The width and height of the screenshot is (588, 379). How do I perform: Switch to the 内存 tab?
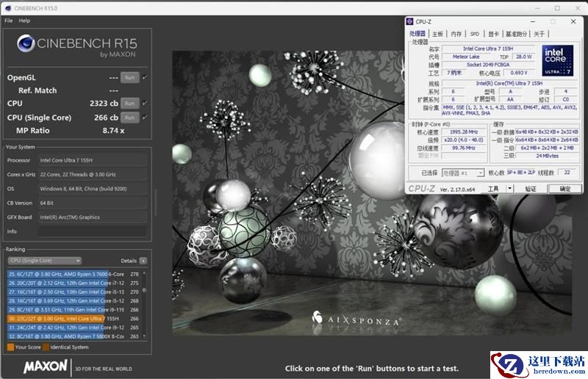point(456,34)
